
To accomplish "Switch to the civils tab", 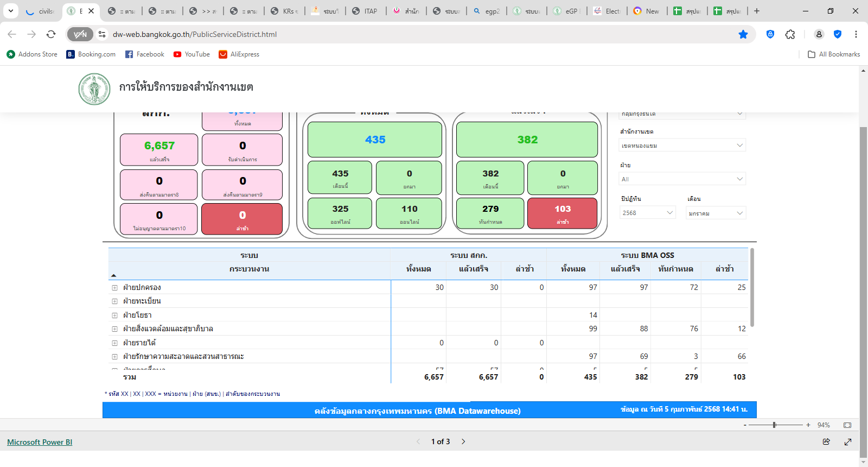I will pyautogui.click(x=41, y=11).
